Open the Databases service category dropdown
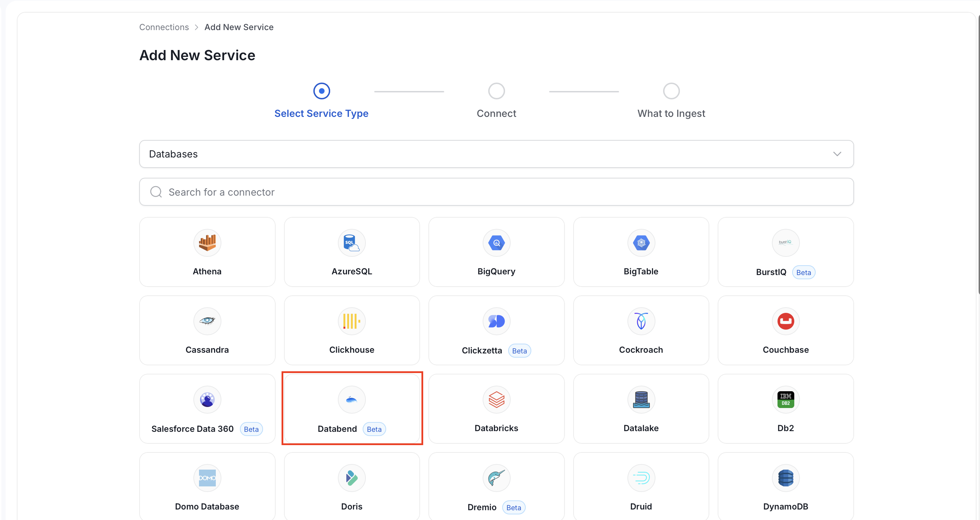 (496, 154)
